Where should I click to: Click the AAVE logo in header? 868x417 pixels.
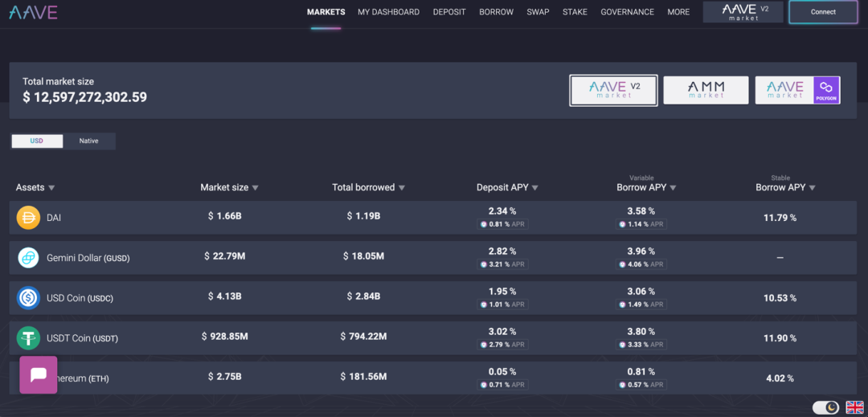click(33, 11)
